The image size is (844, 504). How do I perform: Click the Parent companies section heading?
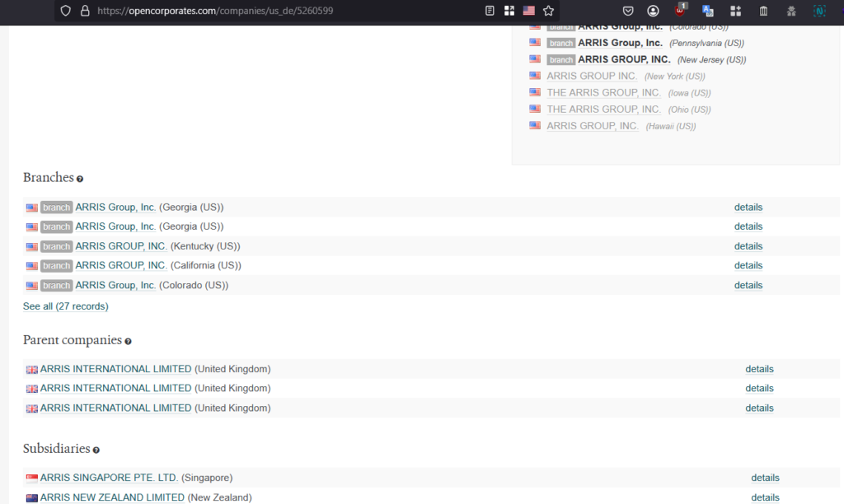(73, 340)
